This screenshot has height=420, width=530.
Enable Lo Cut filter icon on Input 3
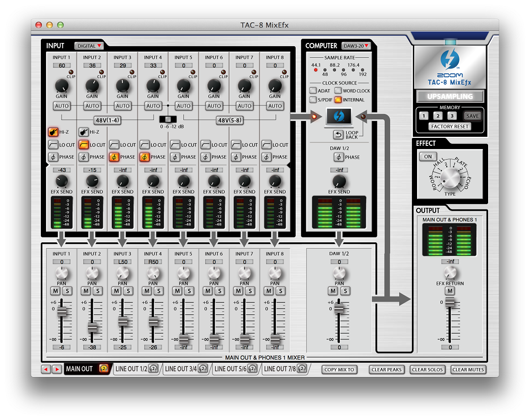[114, 145]
